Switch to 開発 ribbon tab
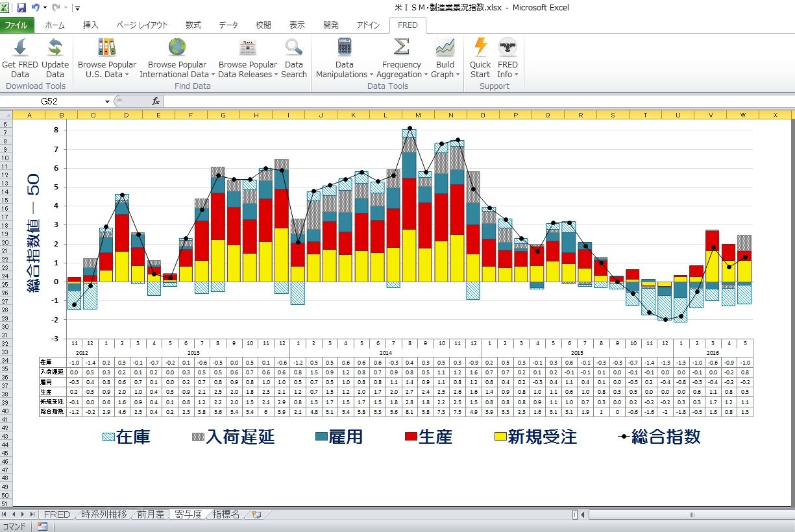 (331, 25)
